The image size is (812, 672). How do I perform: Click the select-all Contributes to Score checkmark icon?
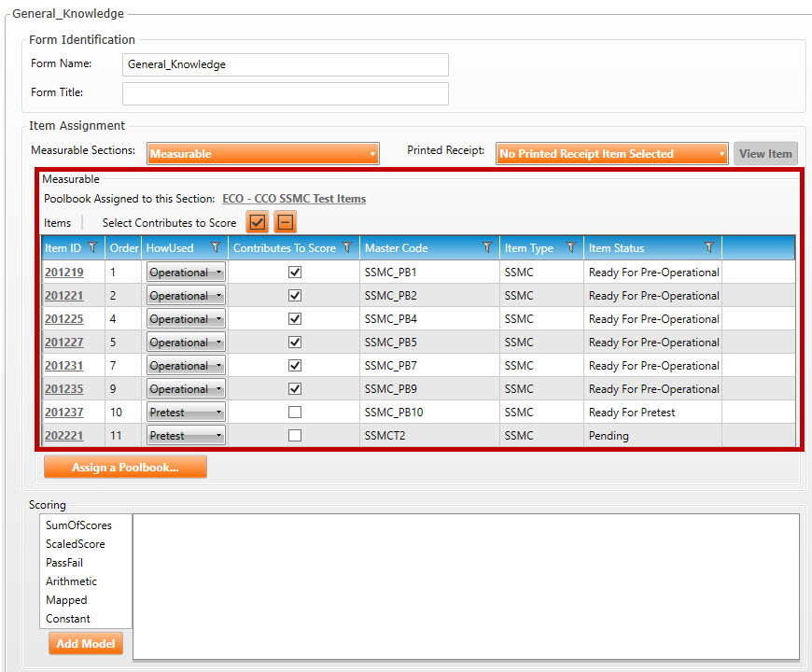coord(259,222)
